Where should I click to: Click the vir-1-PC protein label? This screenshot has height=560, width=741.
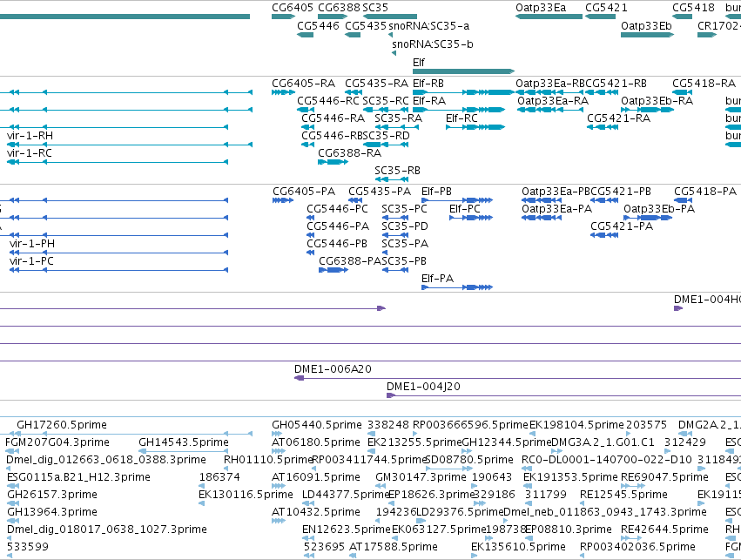pyautogui.click(x=31, y=261)
